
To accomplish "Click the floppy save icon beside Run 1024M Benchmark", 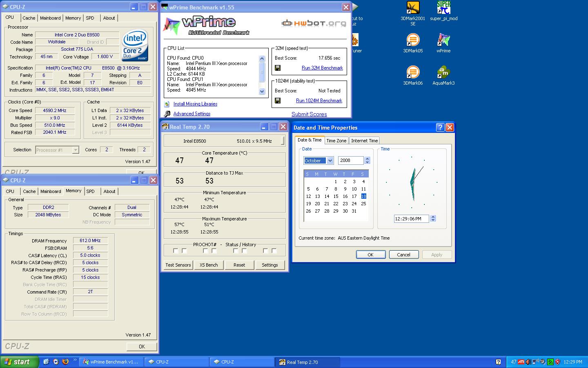I will click(278, 101).
